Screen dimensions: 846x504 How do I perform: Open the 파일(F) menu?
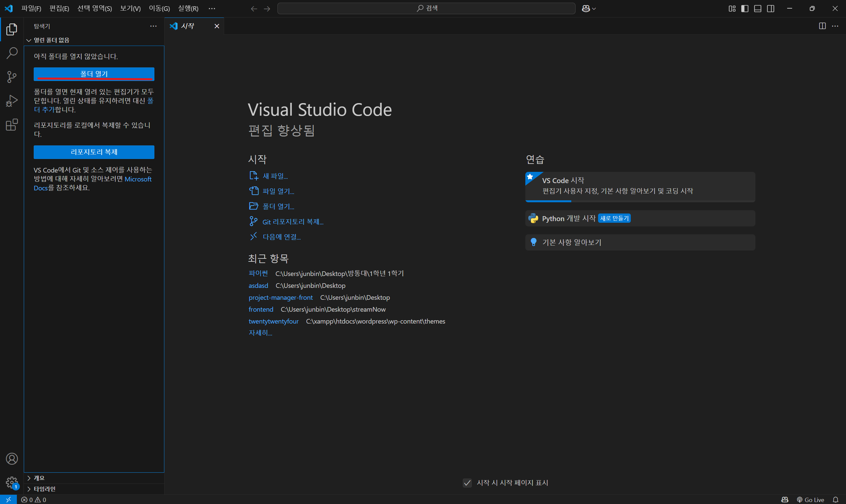31,9
